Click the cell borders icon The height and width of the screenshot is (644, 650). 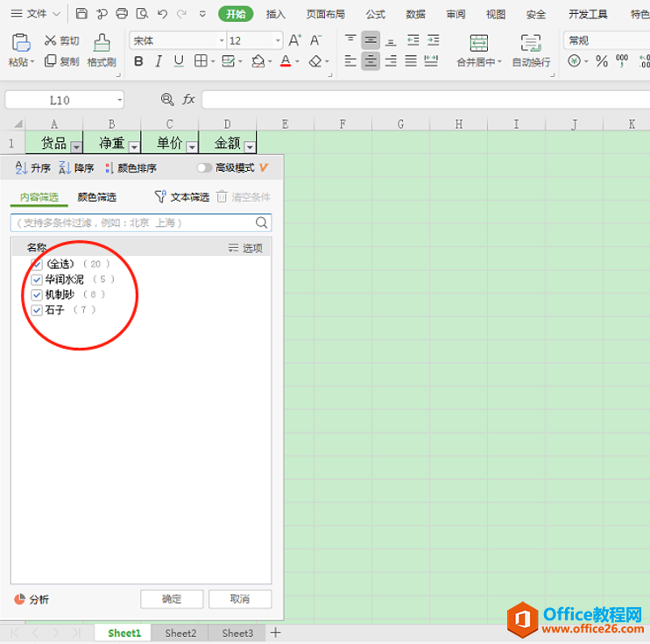(x=201, y=61)
